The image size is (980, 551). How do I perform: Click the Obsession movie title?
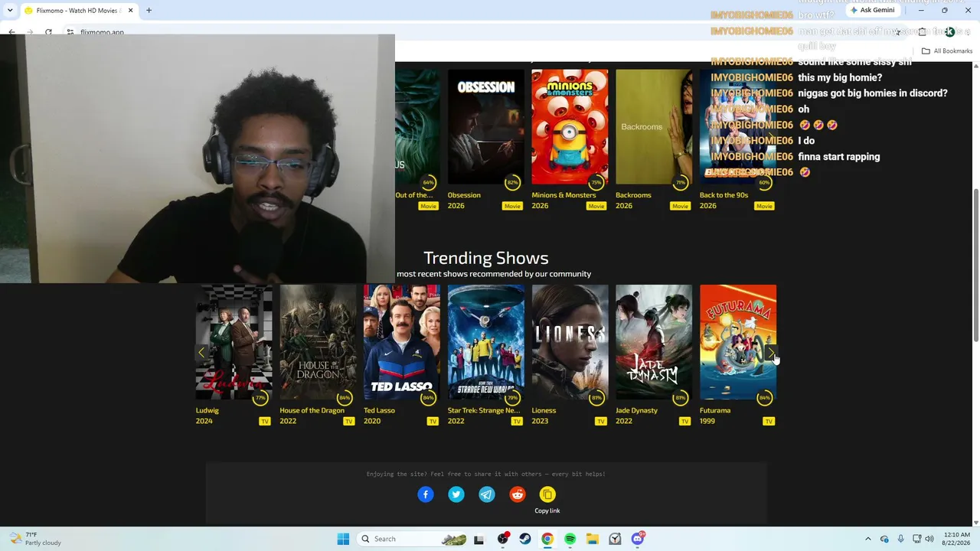tap(464, 195)
